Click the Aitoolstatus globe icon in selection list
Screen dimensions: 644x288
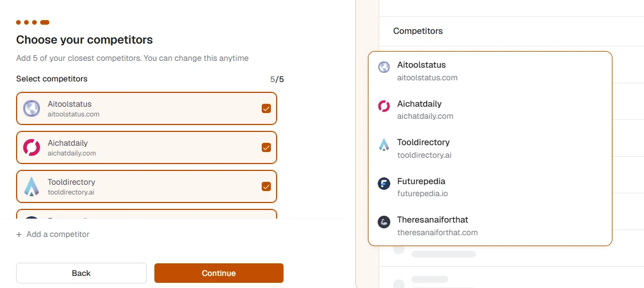(x=31, y=108)
